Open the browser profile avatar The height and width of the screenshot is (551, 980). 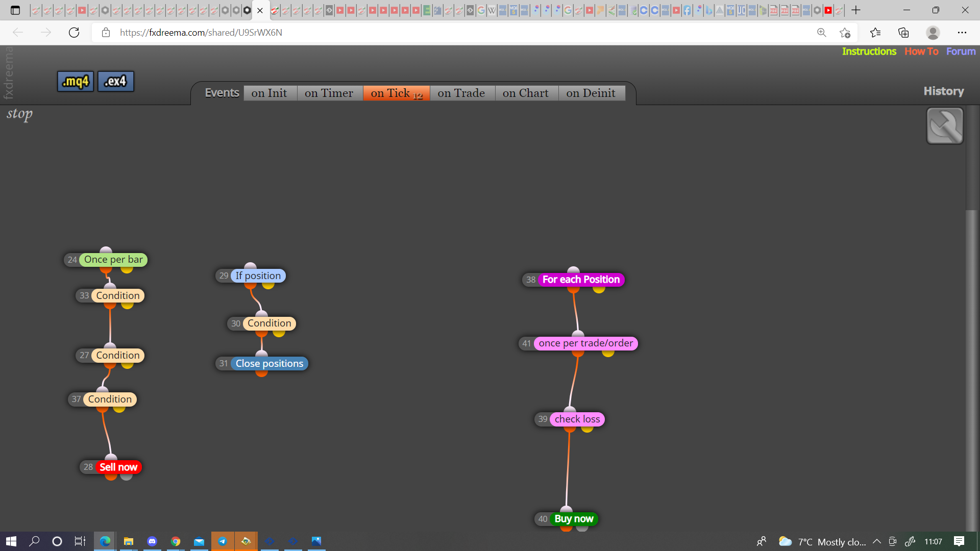pyautogui.click(x=933, y=33)
